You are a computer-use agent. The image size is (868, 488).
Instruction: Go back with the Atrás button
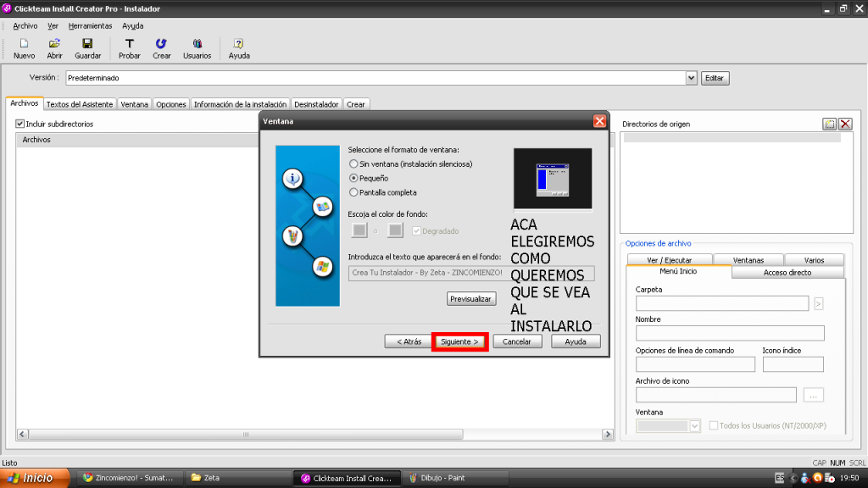point(409,341)
